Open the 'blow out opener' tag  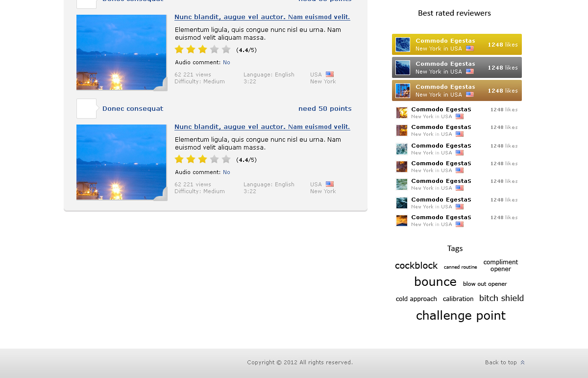click(x=485, y=284)
